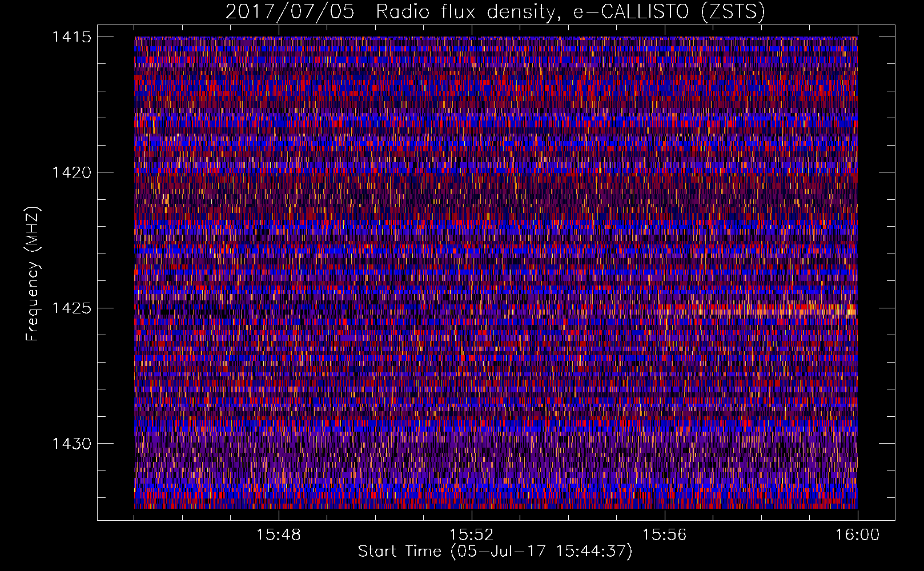This screenshot has width=924, height=571.
Task: Click the 15:56 time tick label
Action: coord(664,535)
